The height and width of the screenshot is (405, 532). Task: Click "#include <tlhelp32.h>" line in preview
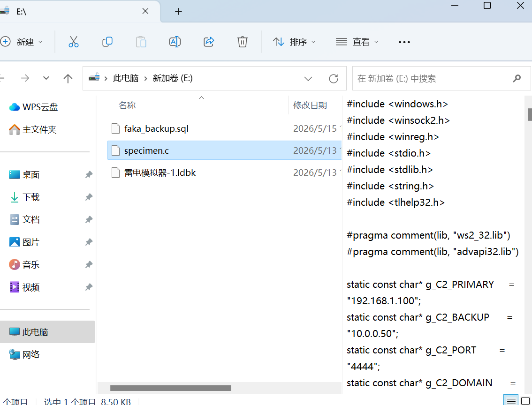[395, 202]
